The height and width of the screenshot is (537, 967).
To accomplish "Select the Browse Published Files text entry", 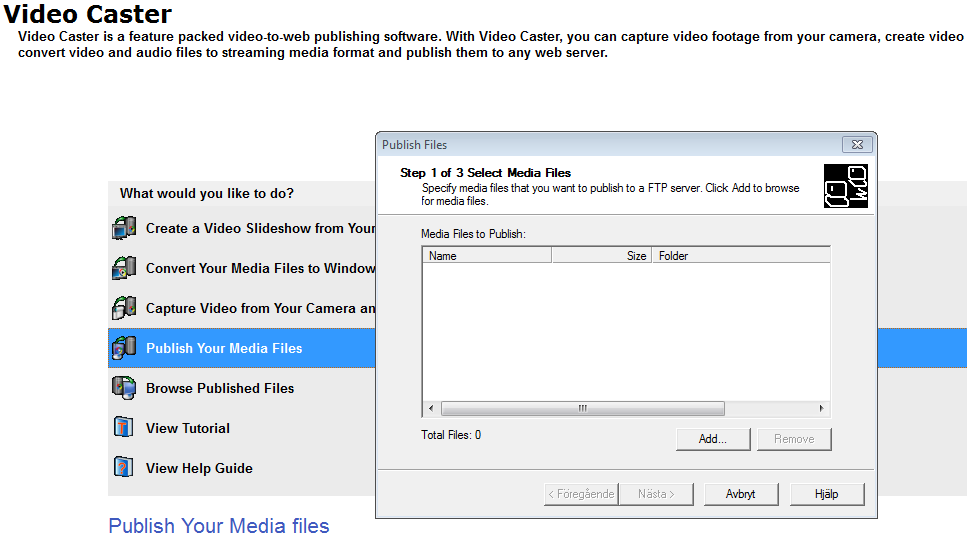I will [x=220, y=388].
